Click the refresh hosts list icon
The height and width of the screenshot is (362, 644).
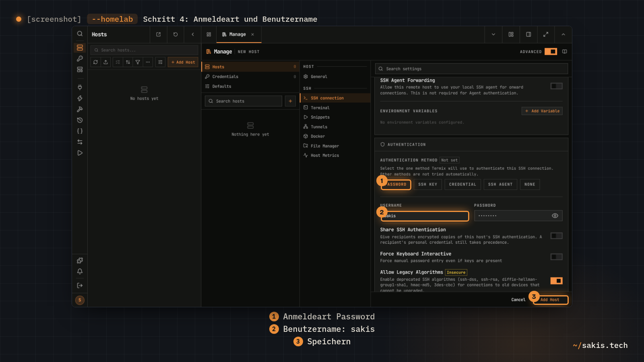[95, 62]
